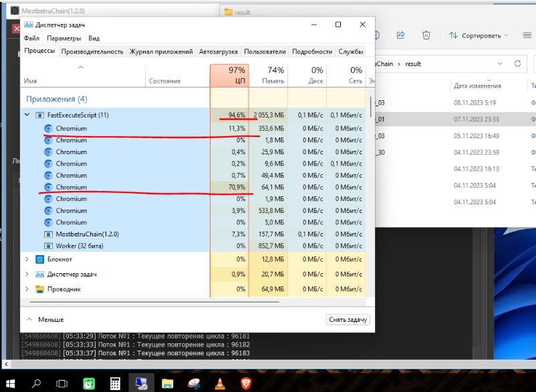The width and height of the screenshot is (536, 392).
Task: Select the Chromium process using 70,9% CPU
Action: pyautogui.click(x=71, y=187)
